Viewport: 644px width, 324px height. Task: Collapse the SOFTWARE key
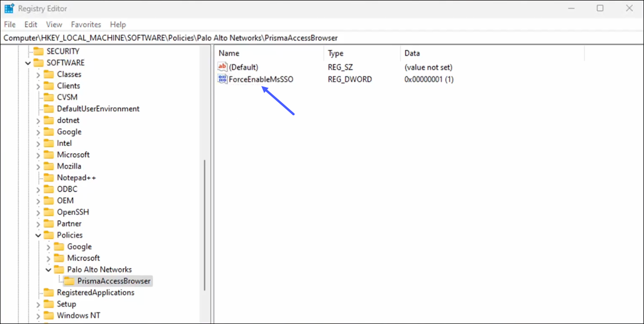click(28, 63)
